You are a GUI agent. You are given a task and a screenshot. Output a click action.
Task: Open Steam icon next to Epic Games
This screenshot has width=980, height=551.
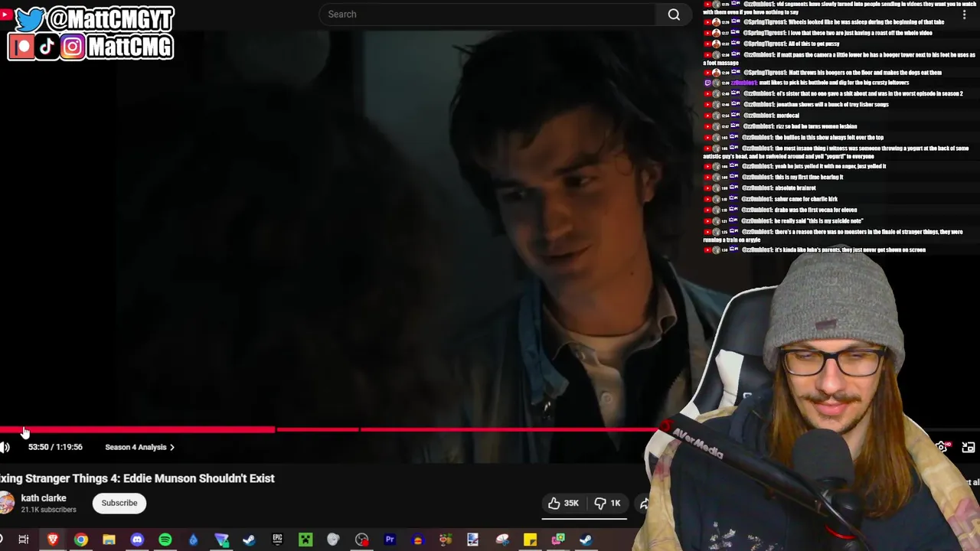pyautogui.click(x=249, y=540)
